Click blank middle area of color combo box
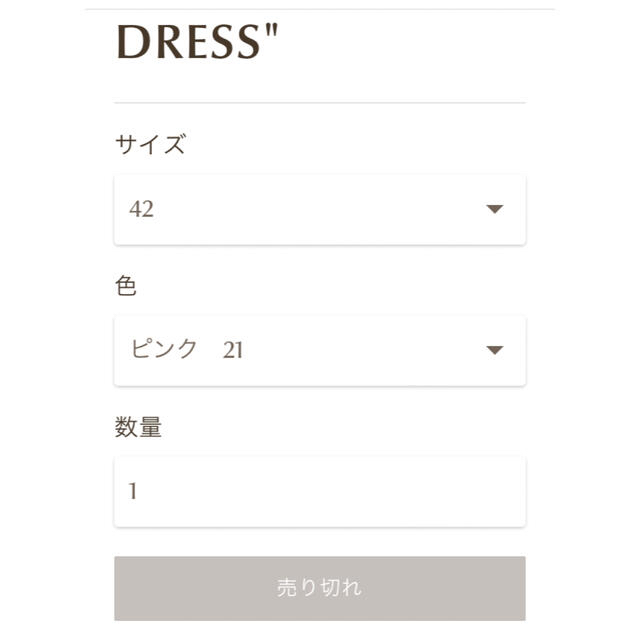Image resolution: width=640 pixels, height=640 pixels. [359, 351]
